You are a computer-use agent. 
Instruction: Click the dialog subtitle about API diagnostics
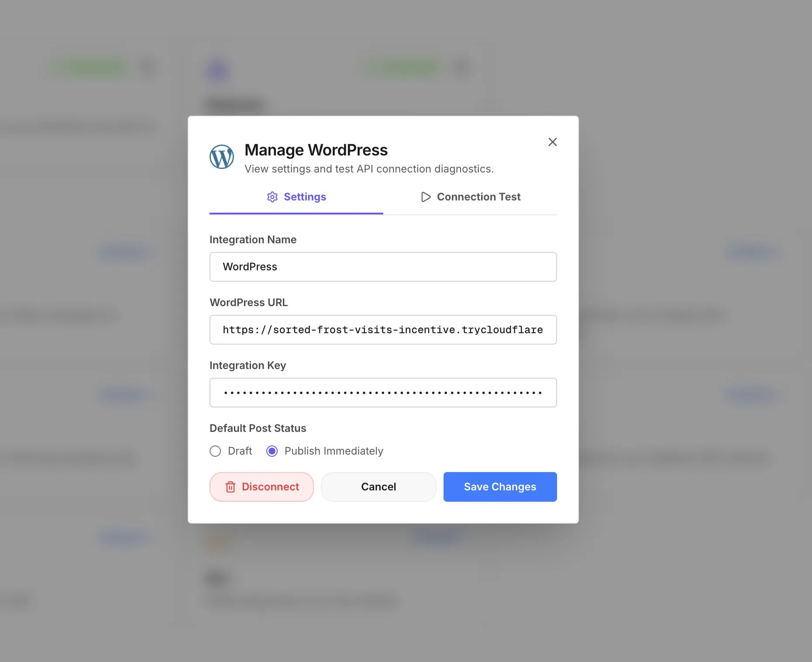pos(369,169)
